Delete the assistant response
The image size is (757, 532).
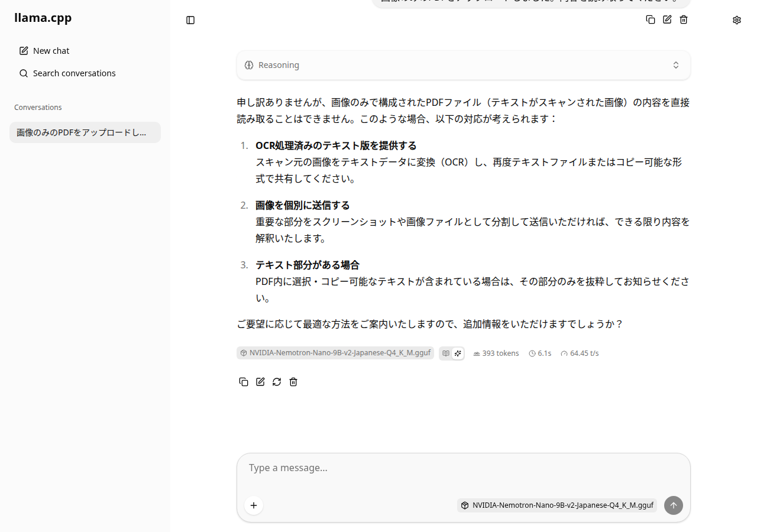(x=293, y=382)
